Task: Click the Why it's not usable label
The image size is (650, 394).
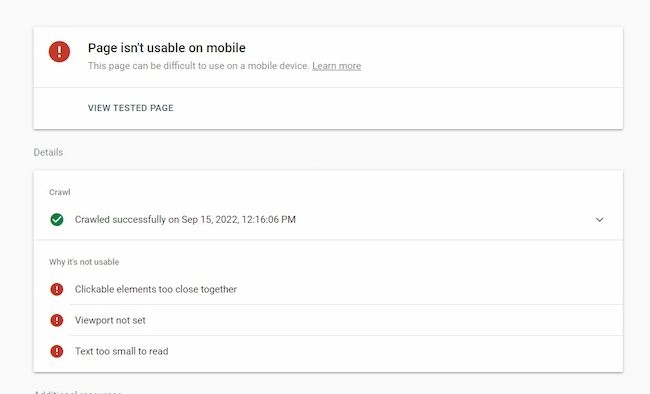Action: [x=84, y=262]
